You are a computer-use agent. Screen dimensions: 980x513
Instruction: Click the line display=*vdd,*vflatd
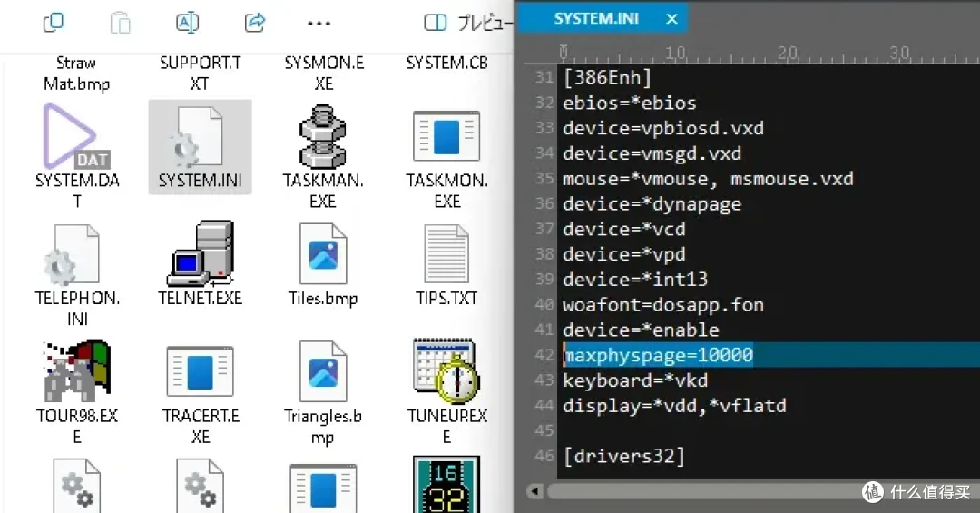point(674,405)
